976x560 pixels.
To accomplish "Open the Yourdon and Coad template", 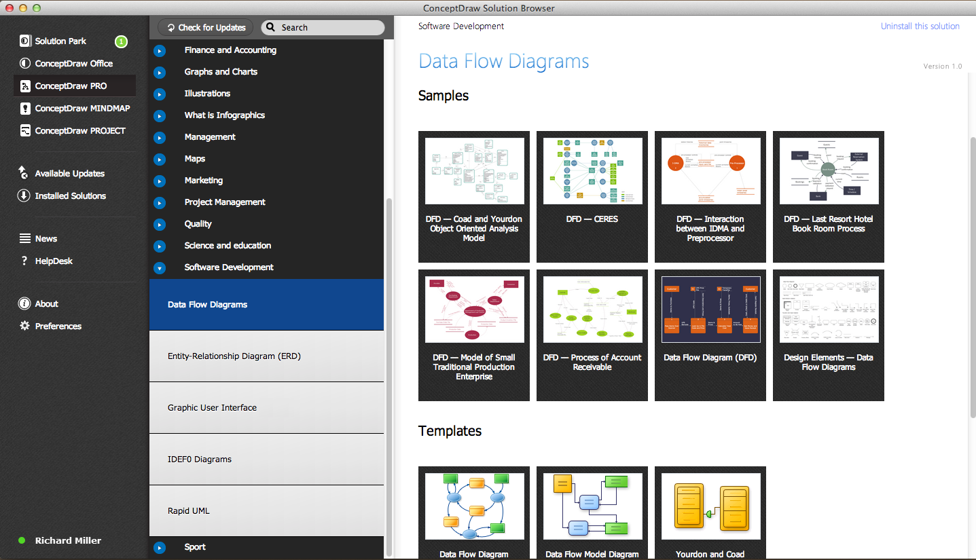I will [710, 512].
